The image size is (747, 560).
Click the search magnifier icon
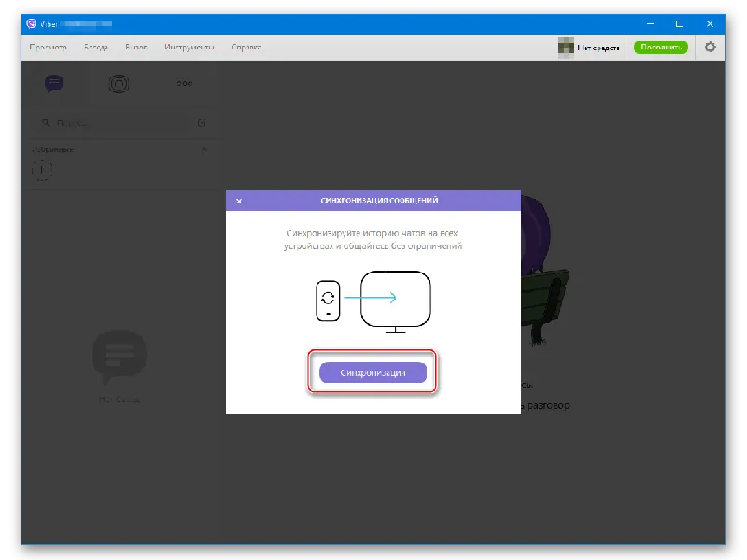[43, 122]
